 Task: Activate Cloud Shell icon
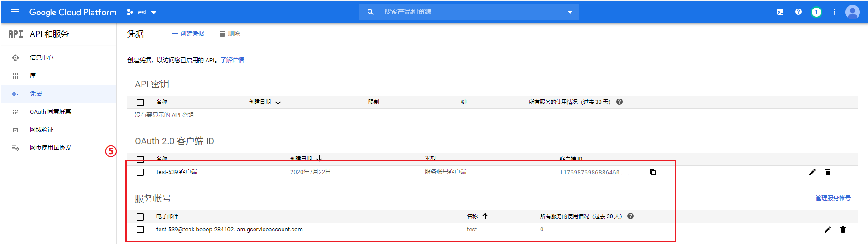pos(780,12)
